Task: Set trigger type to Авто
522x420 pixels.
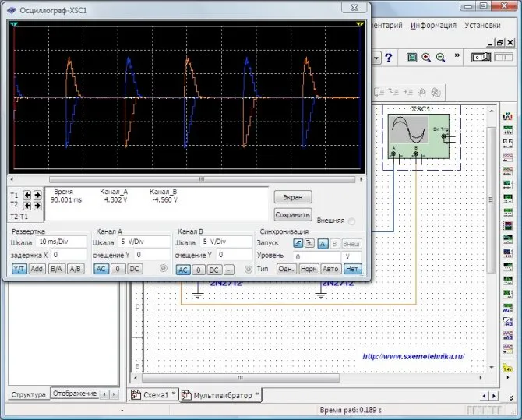Action: click(x=330, y=269)
